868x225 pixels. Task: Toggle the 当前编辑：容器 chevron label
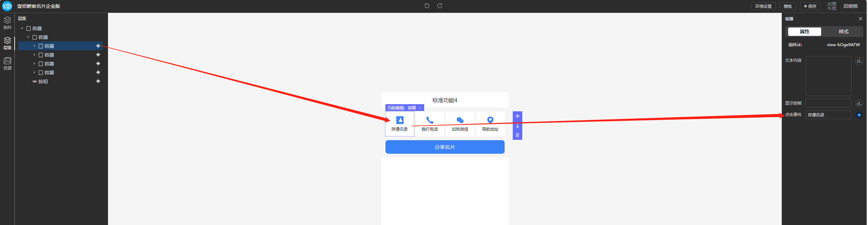coord(420,108)
